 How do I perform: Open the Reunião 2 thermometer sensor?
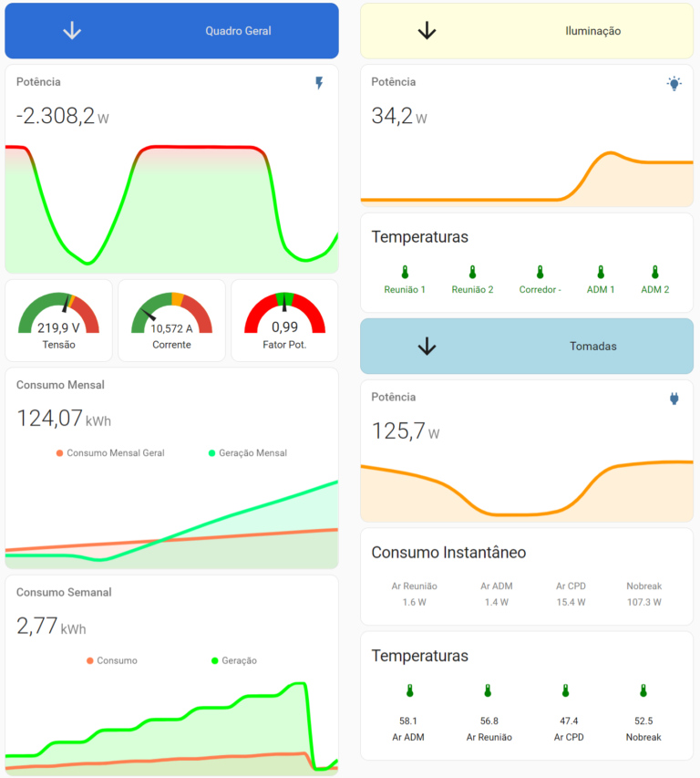472,273
